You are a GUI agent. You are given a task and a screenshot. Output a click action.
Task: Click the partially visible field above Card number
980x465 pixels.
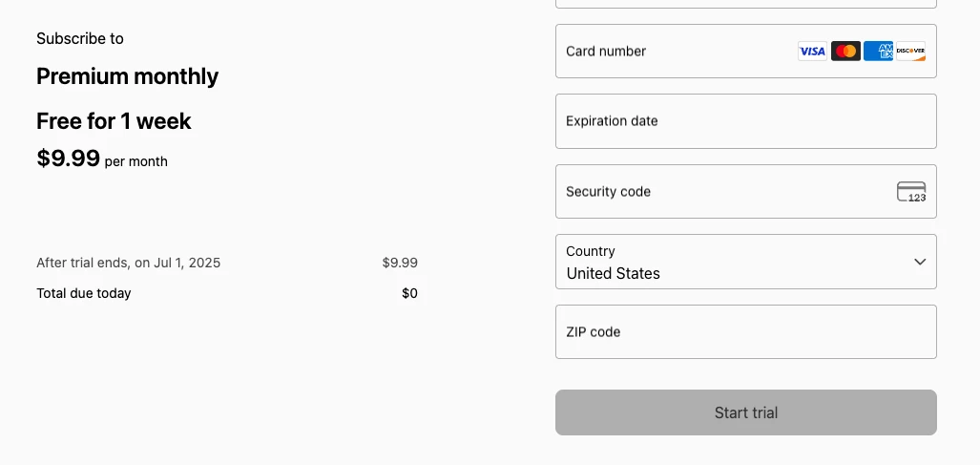pyautogui.click(x=745, y=4)
